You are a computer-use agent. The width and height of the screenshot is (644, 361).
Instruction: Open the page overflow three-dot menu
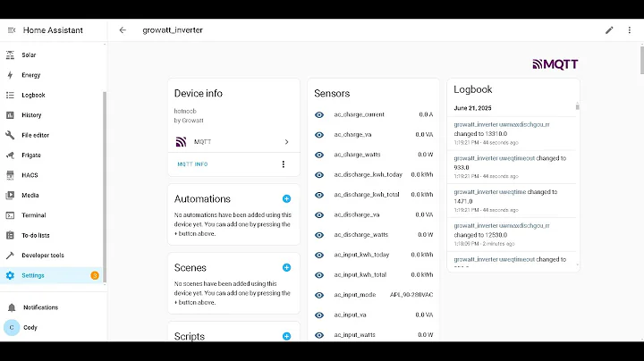(x=629, y=30)
